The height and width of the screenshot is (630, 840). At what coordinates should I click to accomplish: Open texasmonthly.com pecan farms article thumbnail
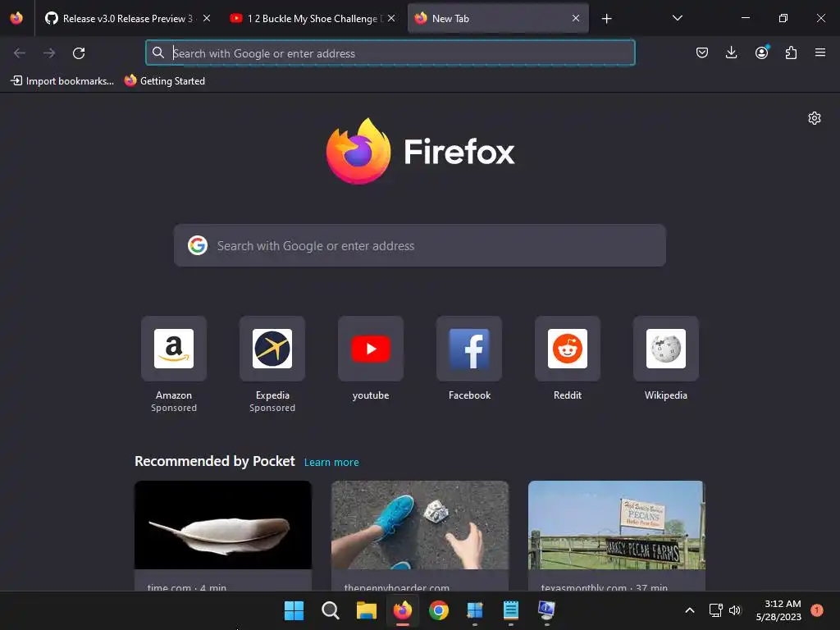click(617, 524)
